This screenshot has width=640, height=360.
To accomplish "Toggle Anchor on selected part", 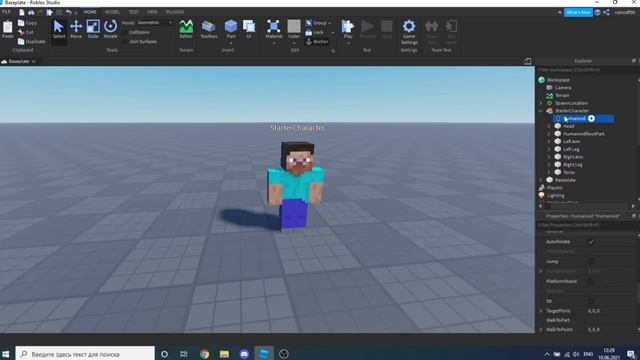I will tap(317, 42).
